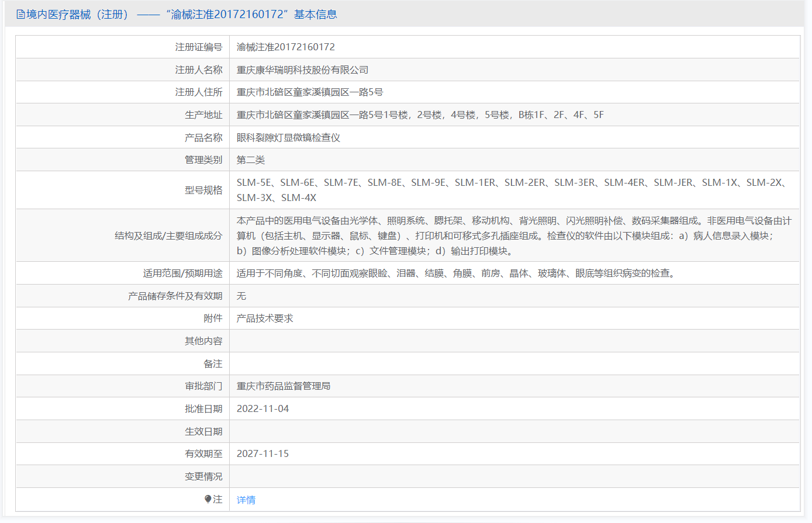
Task: Select expiry date 2027-11-15
Action: pyautogui.click(x=262, y=454)
